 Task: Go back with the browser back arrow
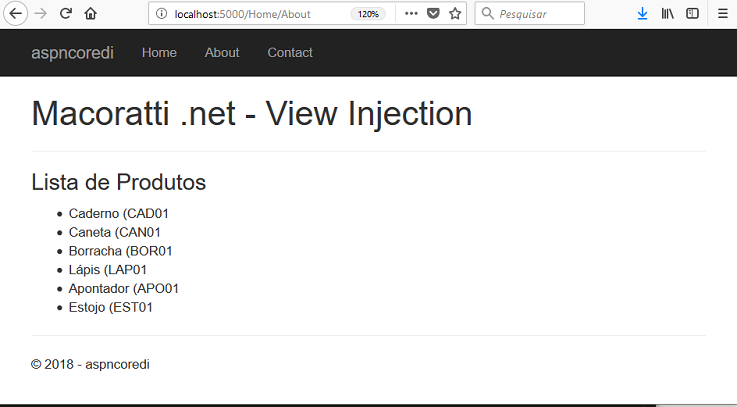tap(16, 14)
